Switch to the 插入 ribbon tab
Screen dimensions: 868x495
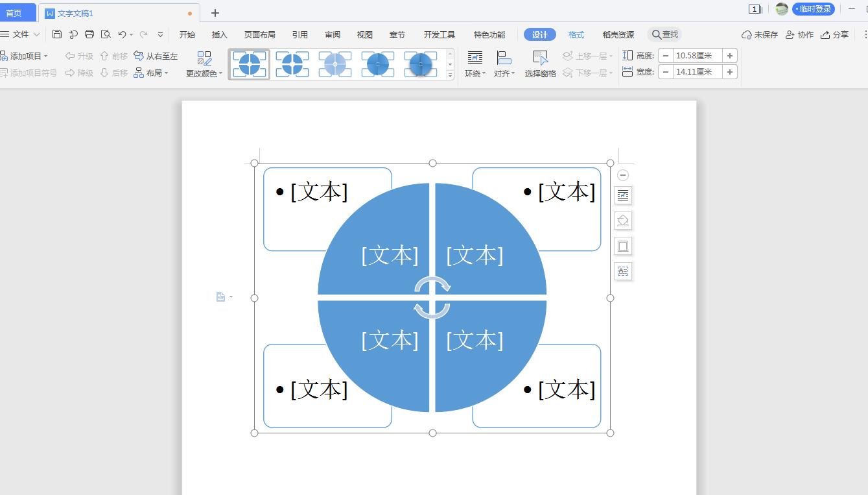coord(218,34)
